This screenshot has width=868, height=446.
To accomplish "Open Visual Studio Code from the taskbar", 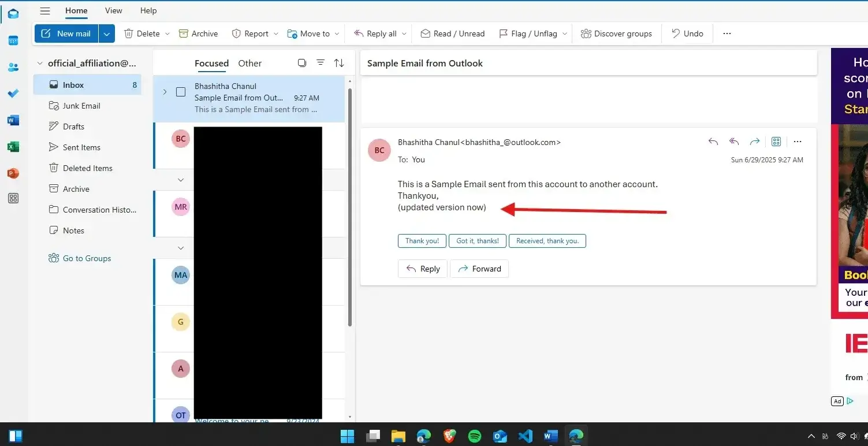I will point(525,436).
